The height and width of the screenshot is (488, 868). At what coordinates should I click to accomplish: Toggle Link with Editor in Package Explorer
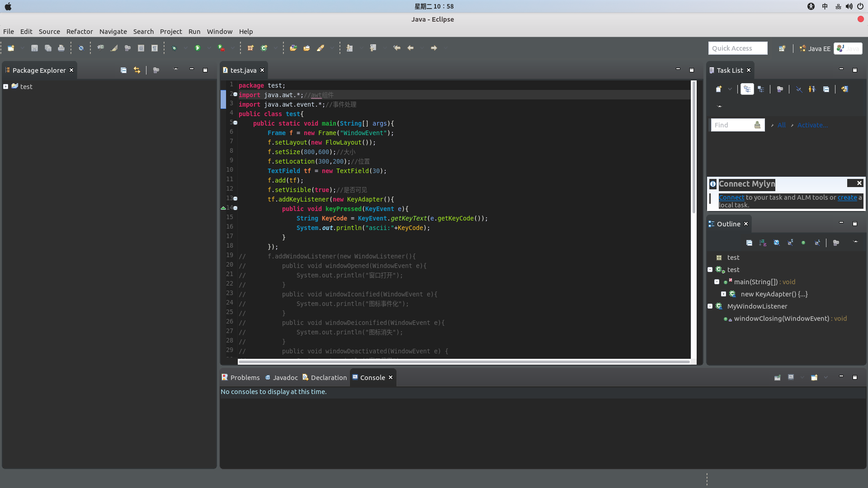pyautogui.click(x=137, y=70)
